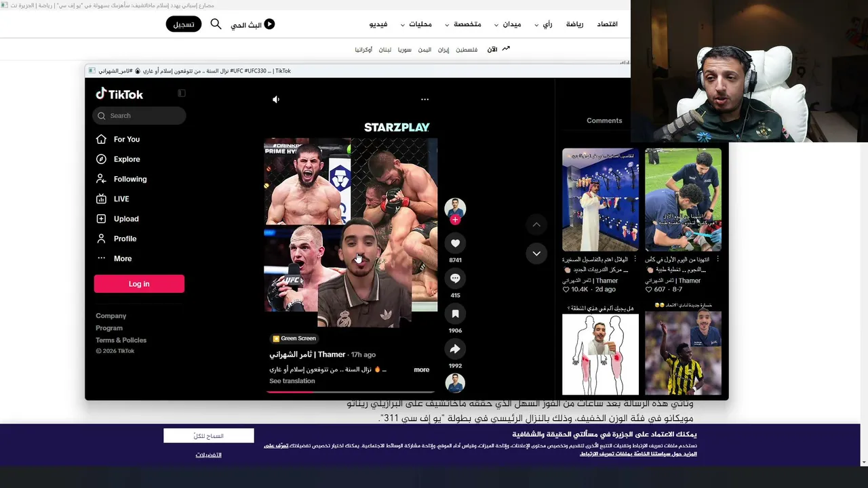
Task: Go to the previous video with up arrow
Action: tap(536, 224)
